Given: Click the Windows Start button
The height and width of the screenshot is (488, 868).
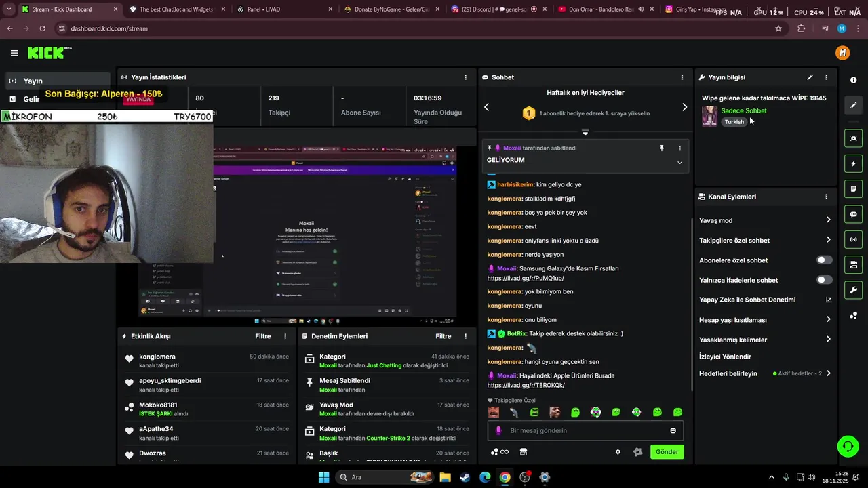Looking at the screenshot, I should click(323, 477).
